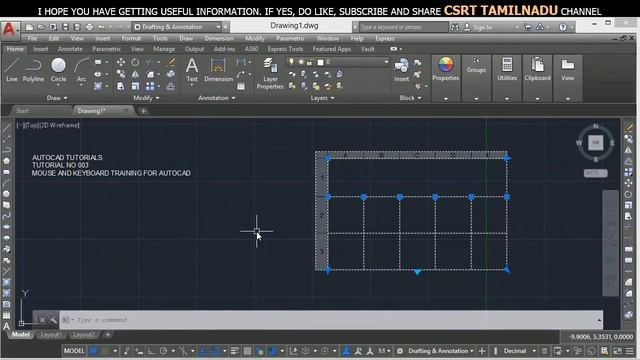The height and width of the screenshot is (360, 640).
Task: Select the Arc tool
Action: click(81, 70)
